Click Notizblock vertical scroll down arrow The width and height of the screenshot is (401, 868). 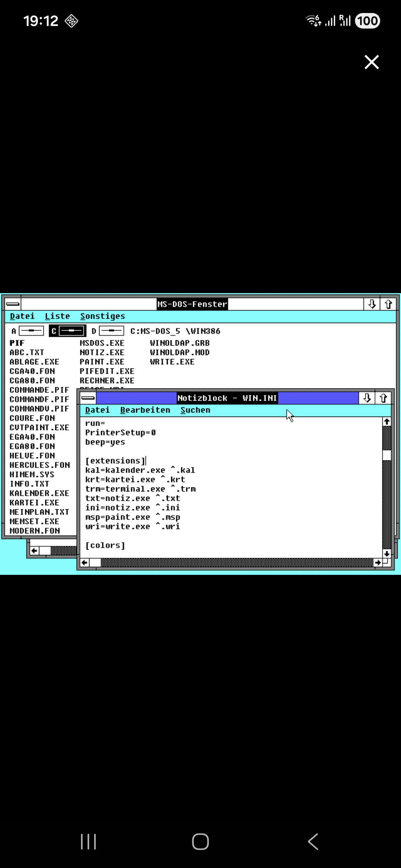tap(387, 553)
